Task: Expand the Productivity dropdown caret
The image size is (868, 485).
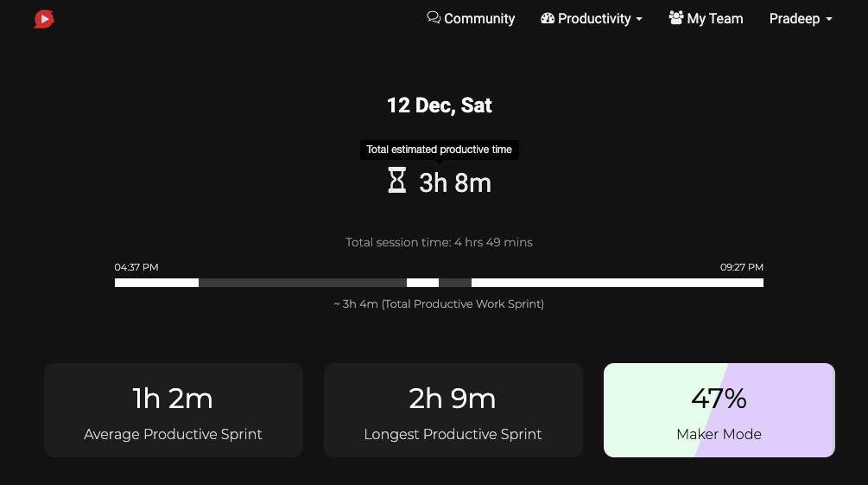Action: point(639,19)
